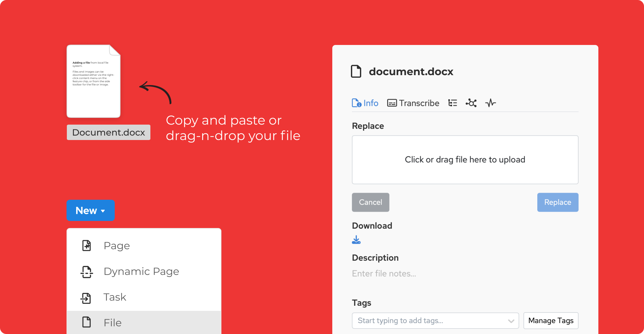The height and width of the screenshot is (334, 644).
Task: Choose Dynamic Page menu entry
Action: pyautogui.click(x=141, y=271)
